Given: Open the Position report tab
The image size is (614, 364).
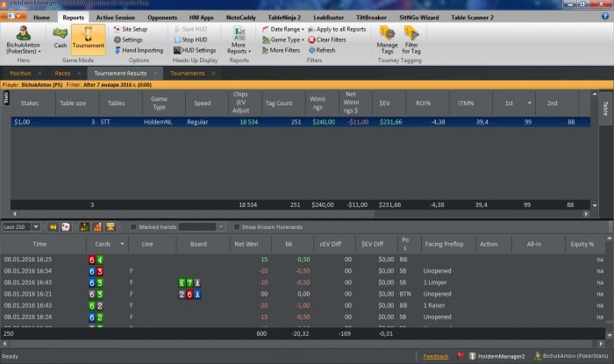Looking at the screenshot, I should pos(21,73).
